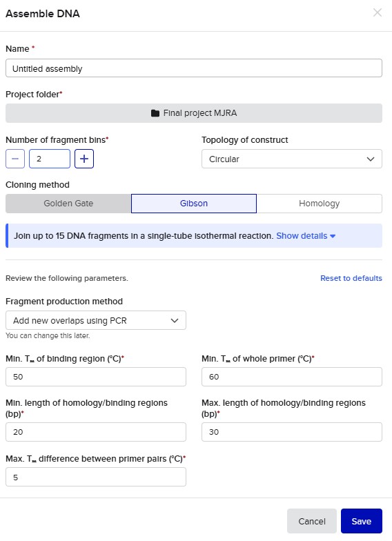Image resolution: width=392 pixels, height=541 pixels.
Task: Edit Max. length of homology regions field
Action: click(x=292, y=432)
